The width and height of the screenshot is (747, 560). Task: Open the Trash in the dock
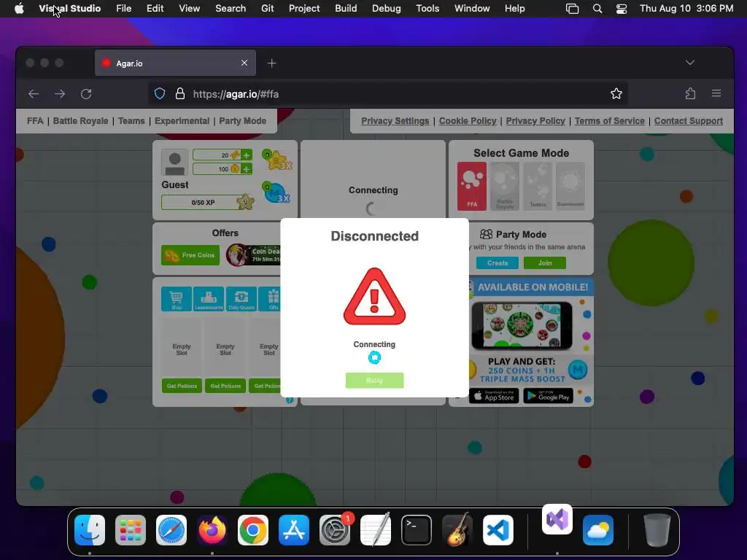[657, 530]
